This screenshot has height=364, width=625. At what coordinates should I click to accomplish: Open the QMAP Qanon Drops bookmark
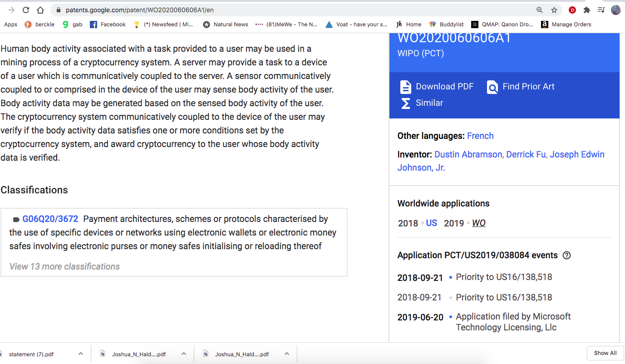502,25
